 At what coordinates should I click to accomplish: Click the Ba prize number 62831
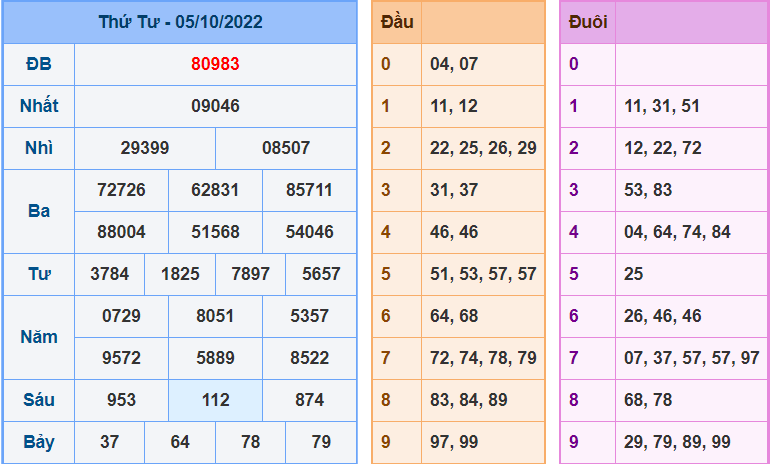point(215,190)
